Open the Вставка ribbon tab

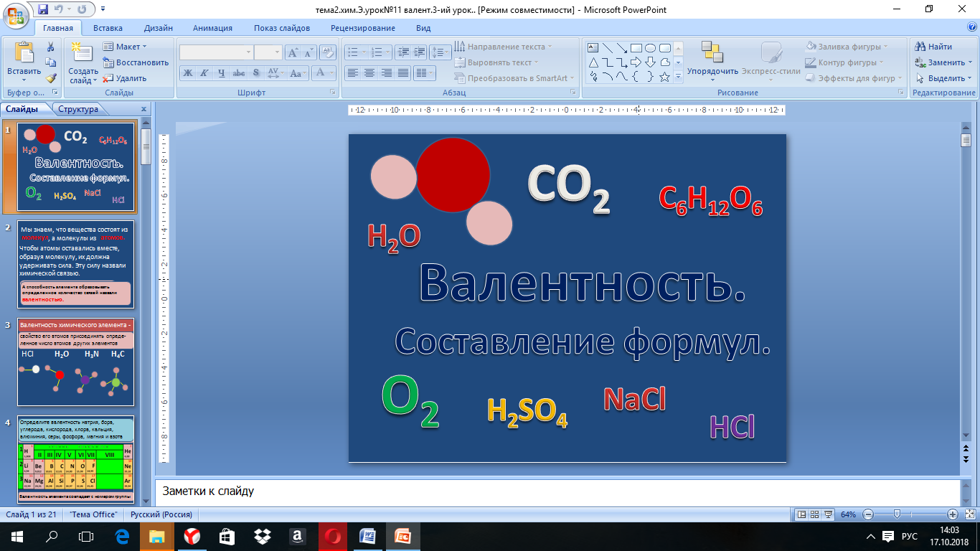click(x=108, y=28)
